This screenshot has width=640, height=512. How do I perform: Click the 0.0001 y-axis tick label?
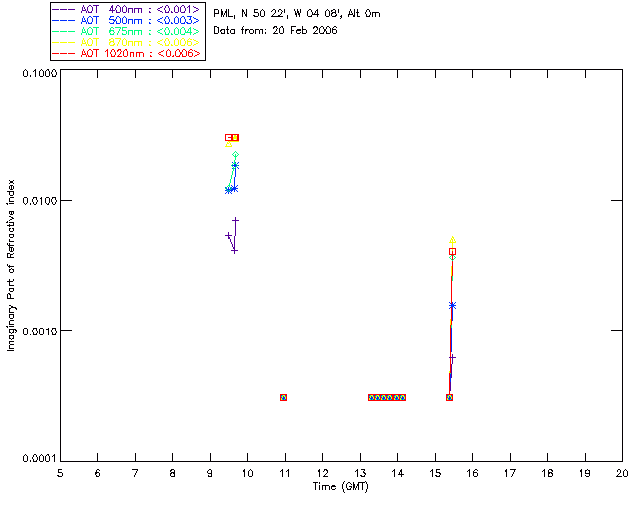pyautogui.click(x=40, y=458)
